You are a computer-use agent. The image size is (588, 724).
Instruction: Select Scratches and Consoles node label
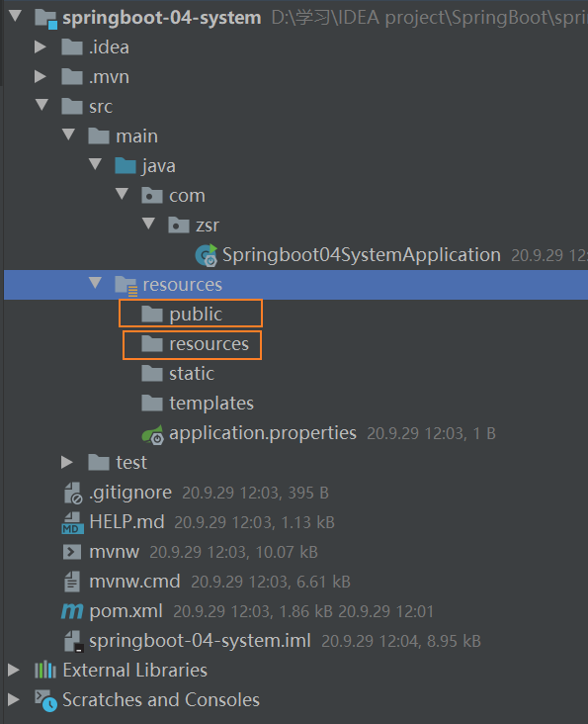coord(161,699)
